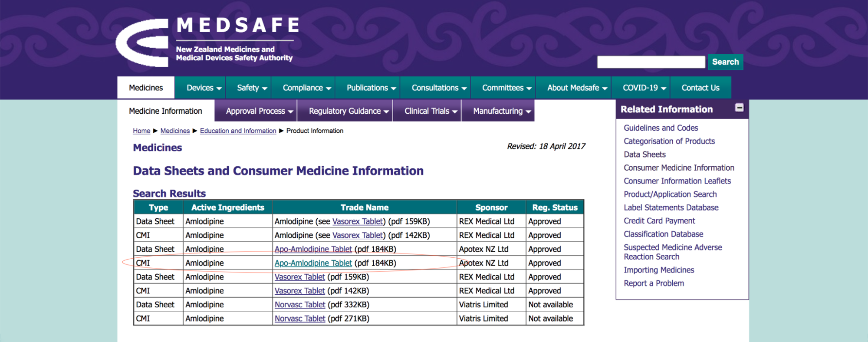
Task: Follow the Home breadcrumb link
Action: coord(141,131)
